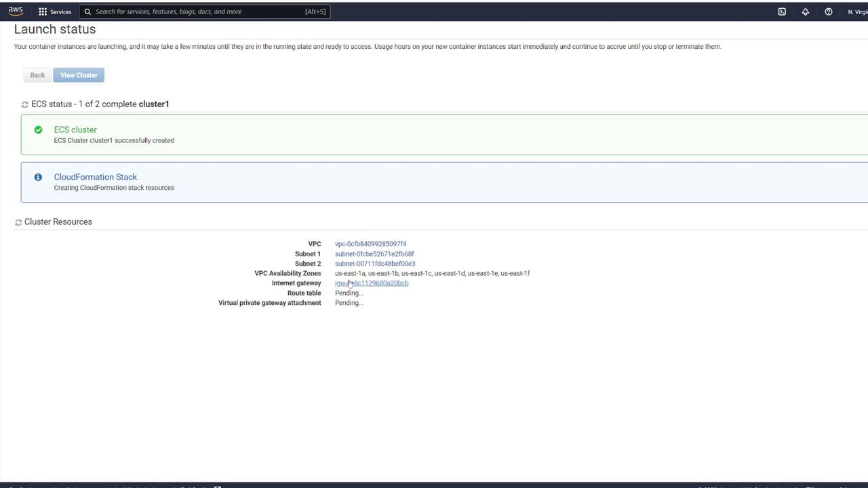Open the Subnet 2 ID link
The width and height of the screenshot is (868, 488).
pyautogui.click(x=375, y=264)
